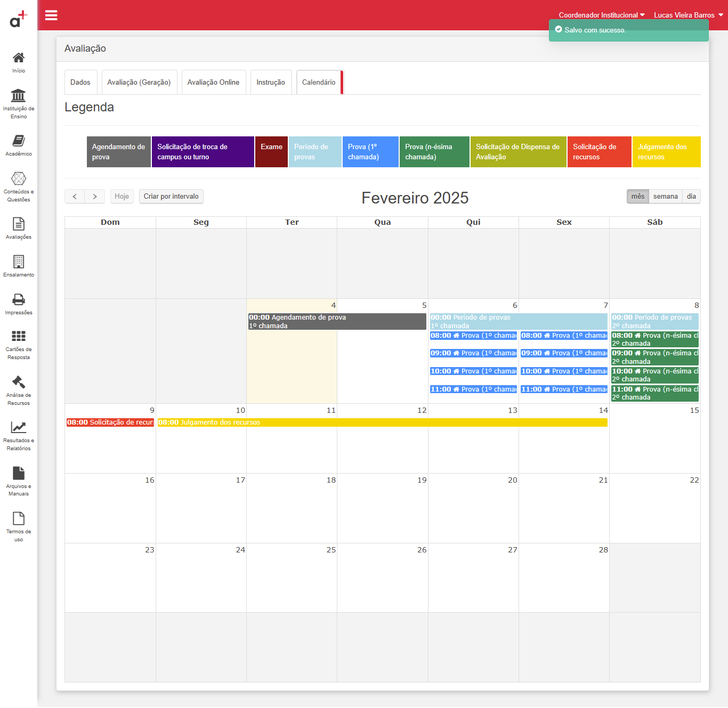Click Solicitação de troca de campus legend
The width and height of the screenshot is (728, 708).
(x=203, y=152)
